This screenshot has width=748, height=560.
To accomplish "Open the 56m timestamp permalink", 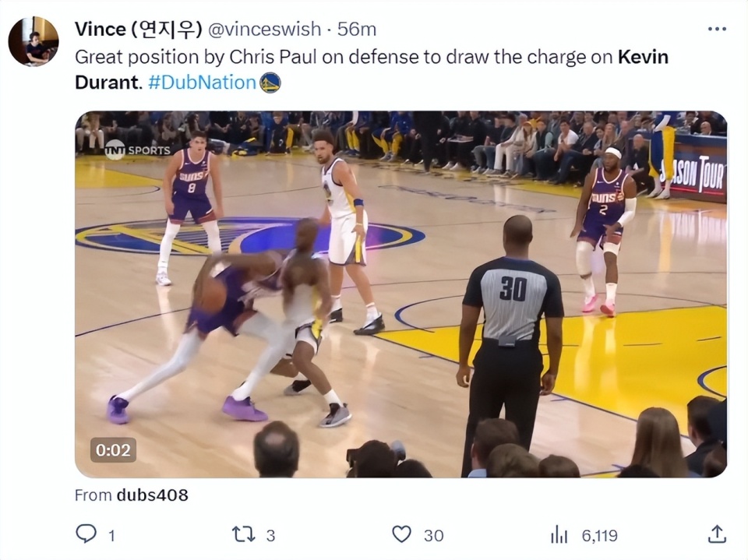I will pos(356,29).
